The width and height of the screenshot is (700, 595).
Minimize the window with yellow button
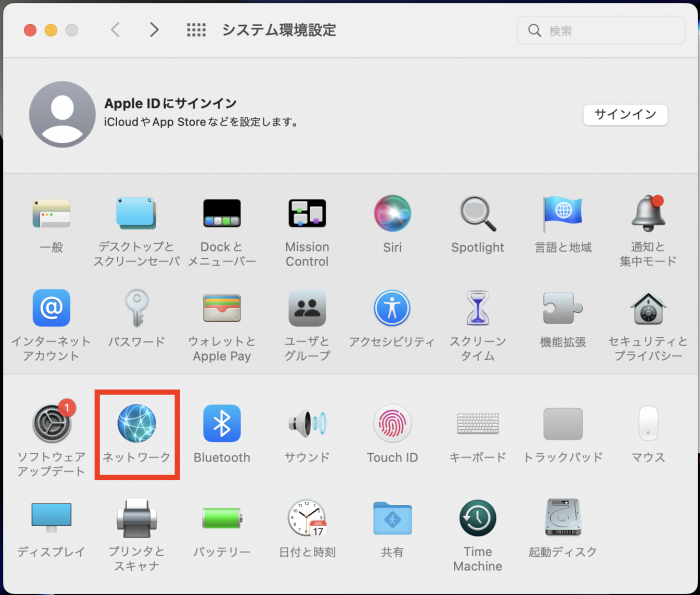coord(51,30)
